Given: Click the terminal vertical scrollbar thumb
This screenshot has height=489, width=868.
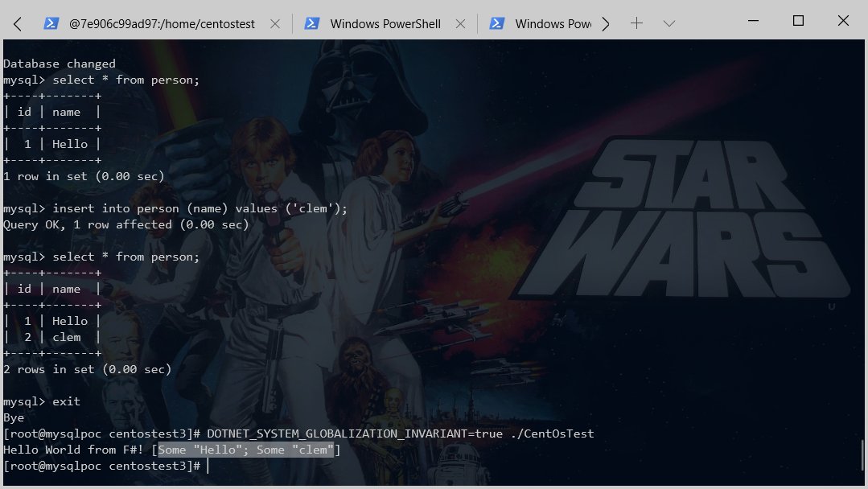Looking at the screenshot, I should (862, 456).
